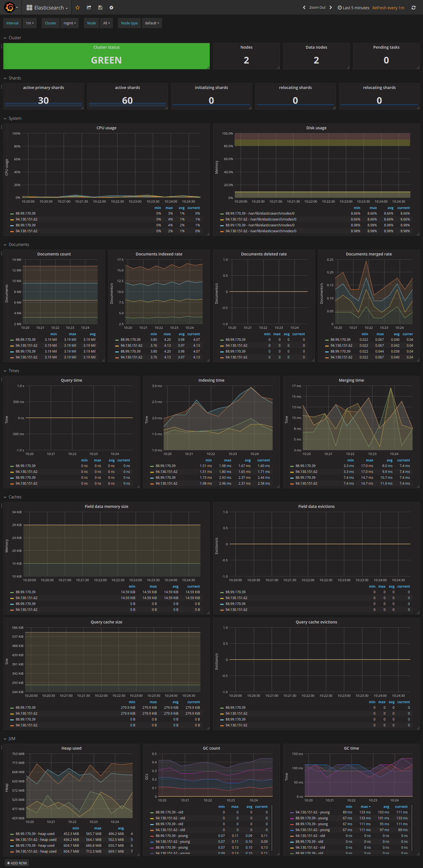Image resolution: width=423 pixels, height=868 pixels.
Task: Click the refresh dashboard icon
Action: [x=413, y=7]
